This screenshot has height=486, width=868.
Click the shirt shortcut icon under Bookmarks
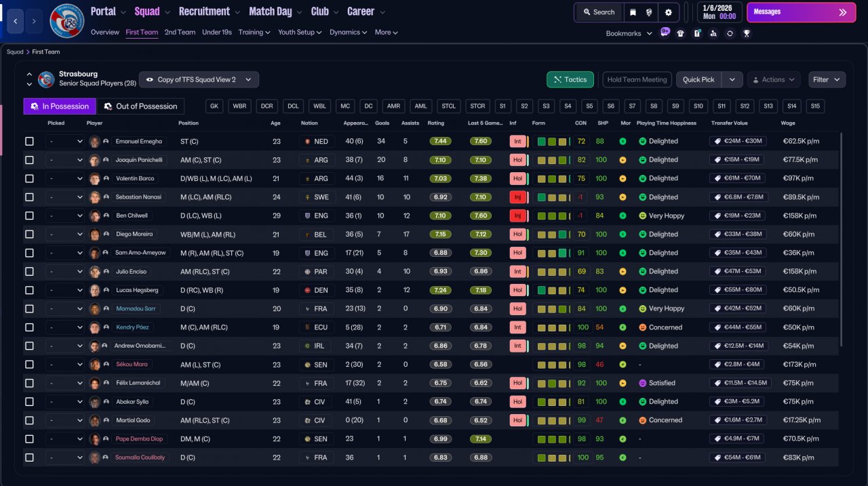pyautogui.click(x=681, y=33)
